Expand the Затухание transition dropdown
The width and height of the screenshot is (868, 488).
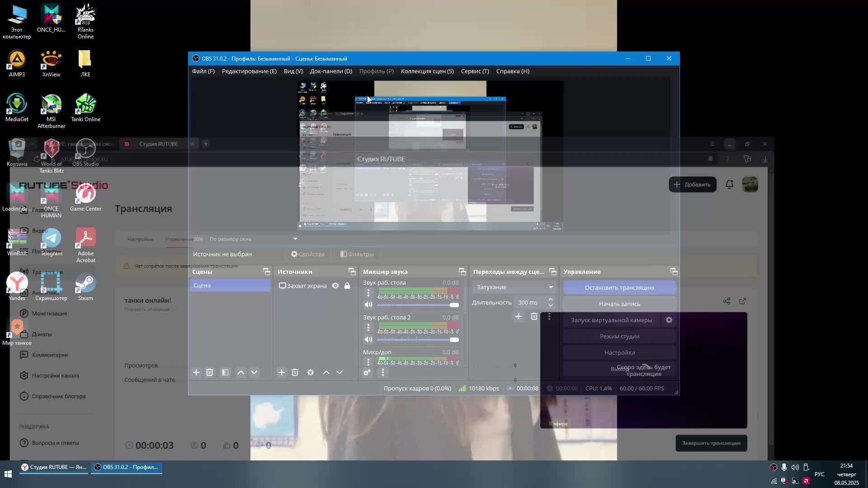tap(550, 287)
